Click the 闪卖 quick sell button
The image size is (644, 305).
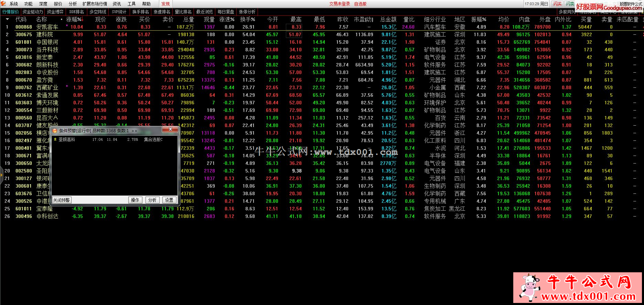[570, 4]
